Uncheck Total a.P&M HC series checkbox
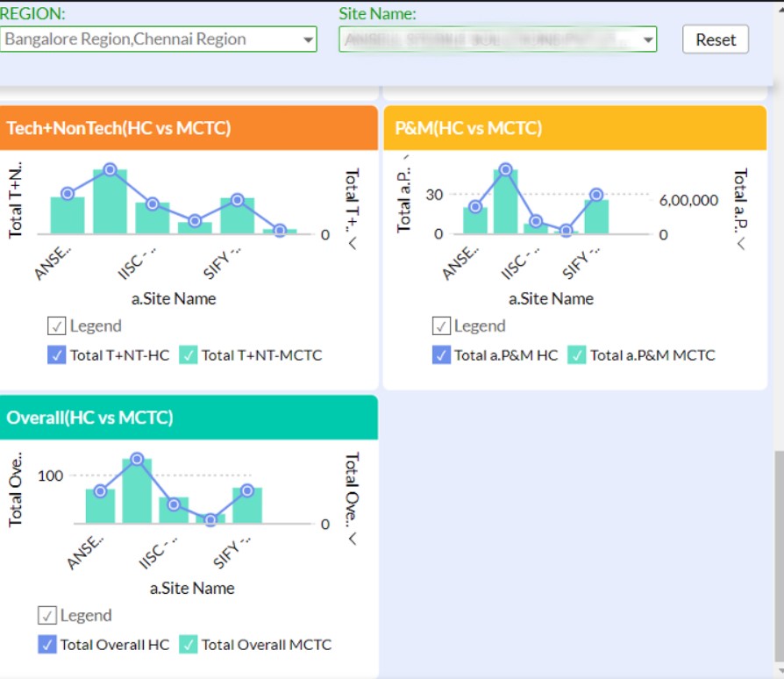Viewport: 784px width, 679px height. [440, 355]
